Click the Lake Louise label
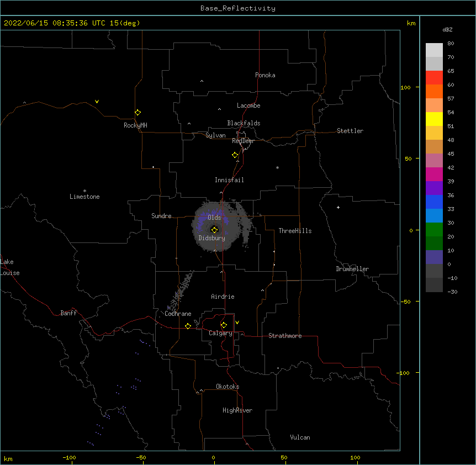 [x=10, y=267]
